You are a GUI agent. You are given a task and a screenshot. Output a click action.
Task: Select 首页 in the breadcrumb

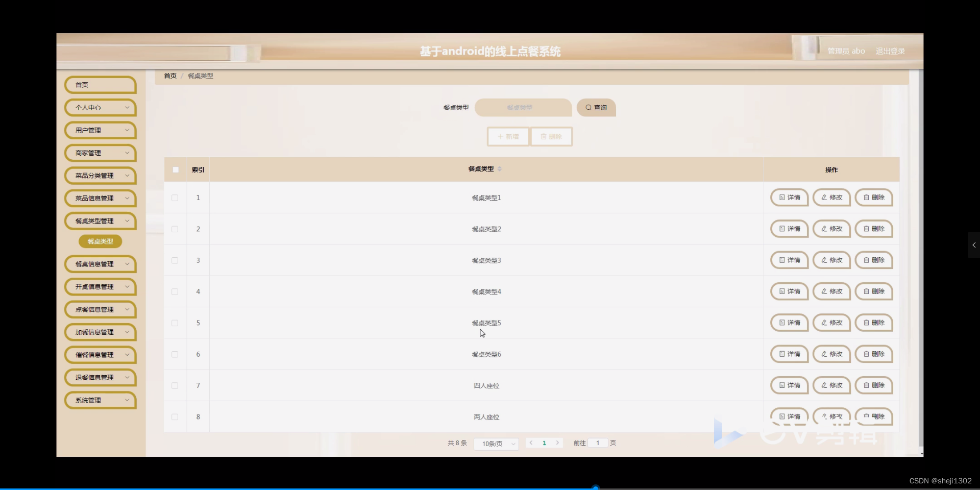170,76
